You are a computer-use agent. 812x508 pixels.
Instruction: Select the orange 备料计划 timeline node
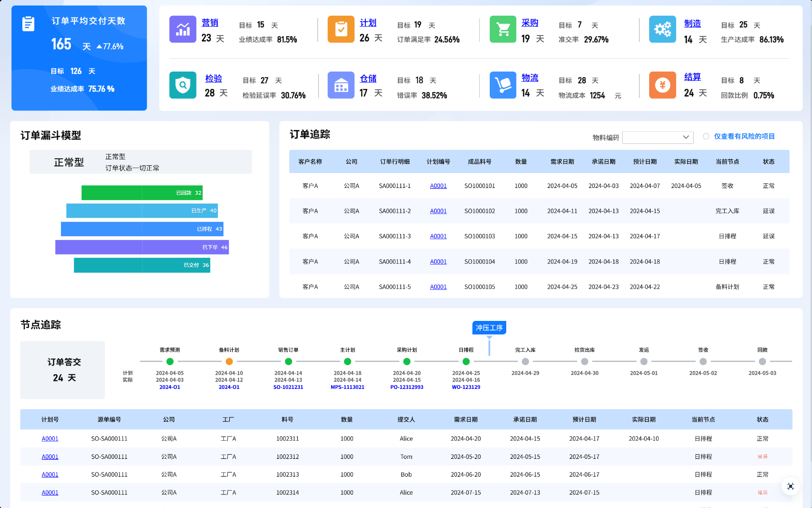click(229, 362)
